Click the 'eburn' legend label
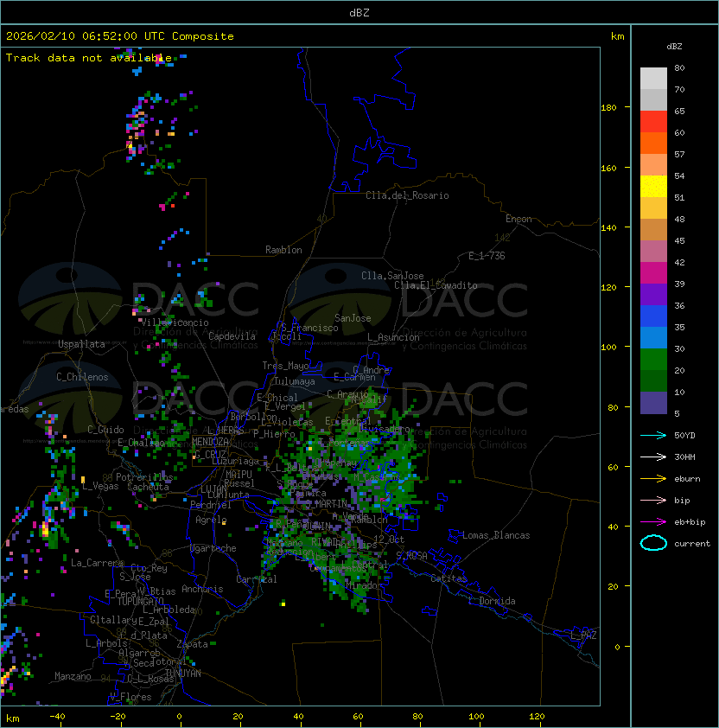 pos(687,479)
